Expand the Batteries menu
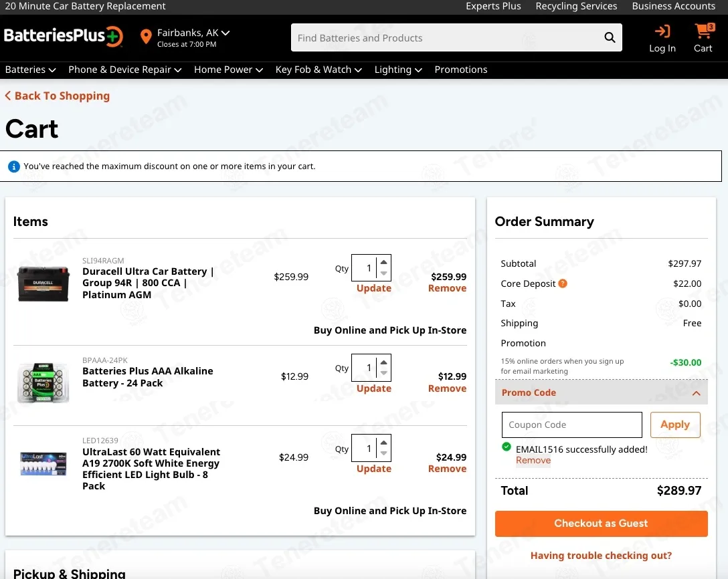The width and height of the screenshot is (728, 579). (30, 70)
